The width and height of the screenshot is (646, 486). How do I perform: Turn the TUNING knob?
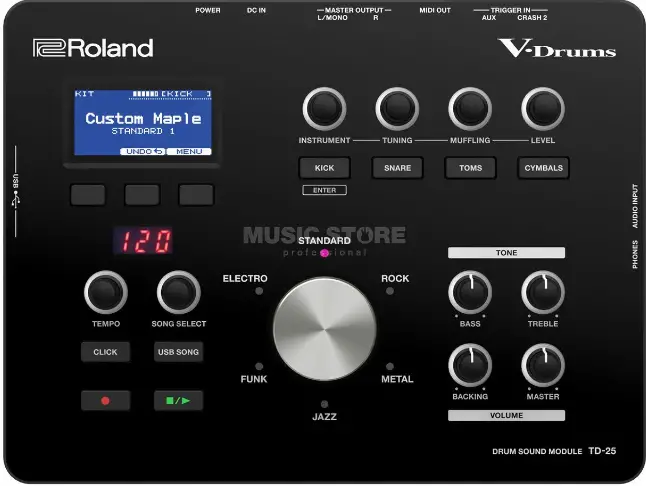click(397, 109)
